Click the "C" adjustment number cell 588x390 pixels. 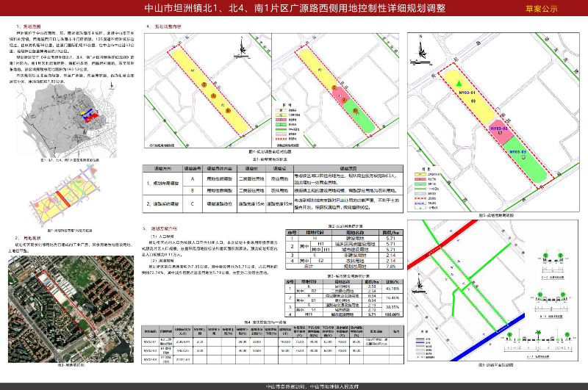tap(193, 203)
